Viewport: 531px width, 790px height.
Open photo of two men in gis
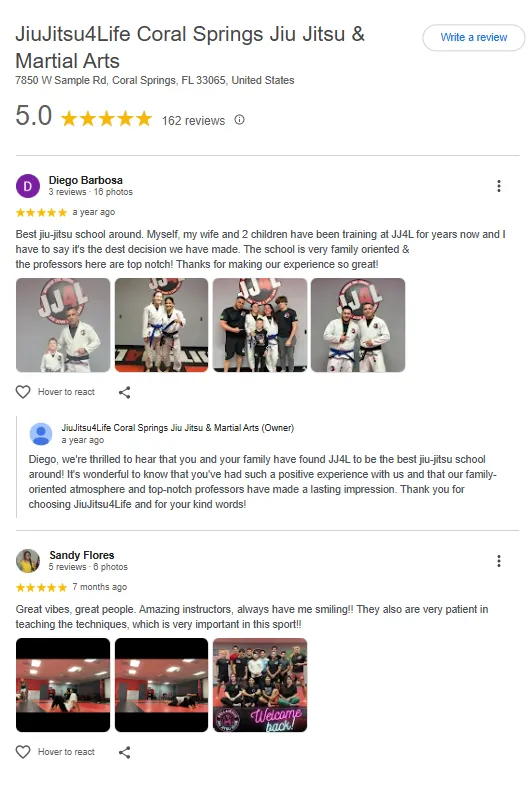pyautogui.click(x=358, y=325)
